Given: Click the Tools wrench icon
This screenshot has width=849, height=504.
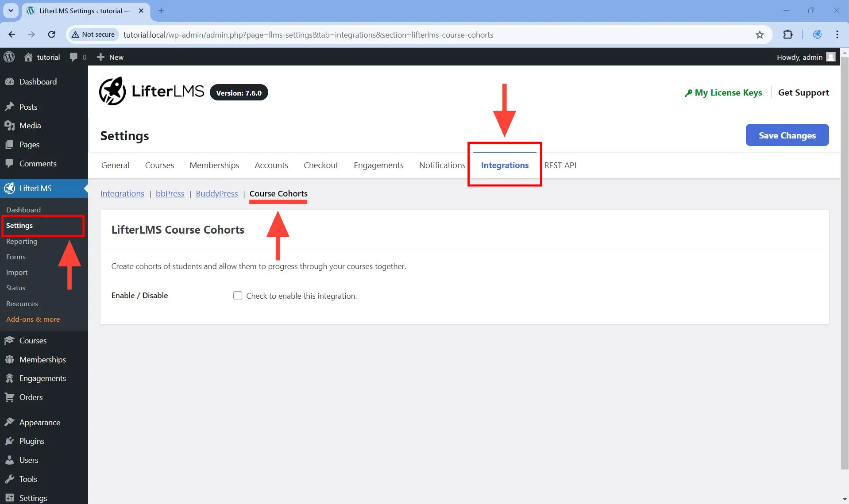Looking at the screenshot, I should pyautogui.click(x=9, y=479).
